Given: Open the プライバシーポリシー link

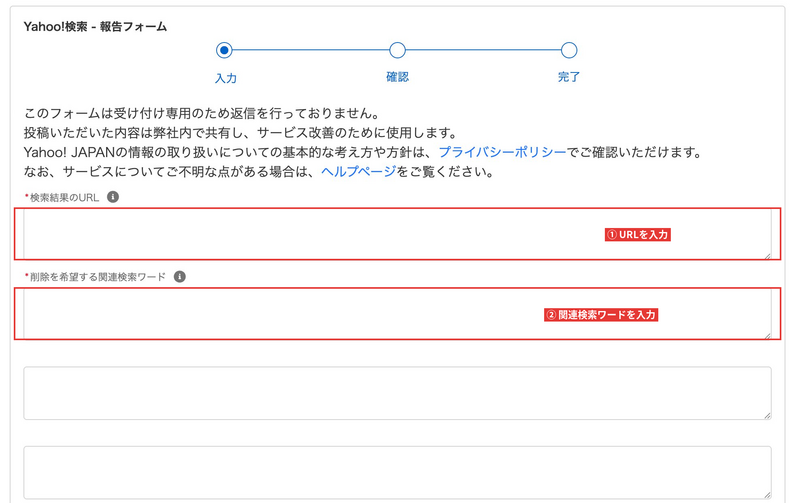Looking at the screenshot, I should pyautogui.click(x=502, y=152).
